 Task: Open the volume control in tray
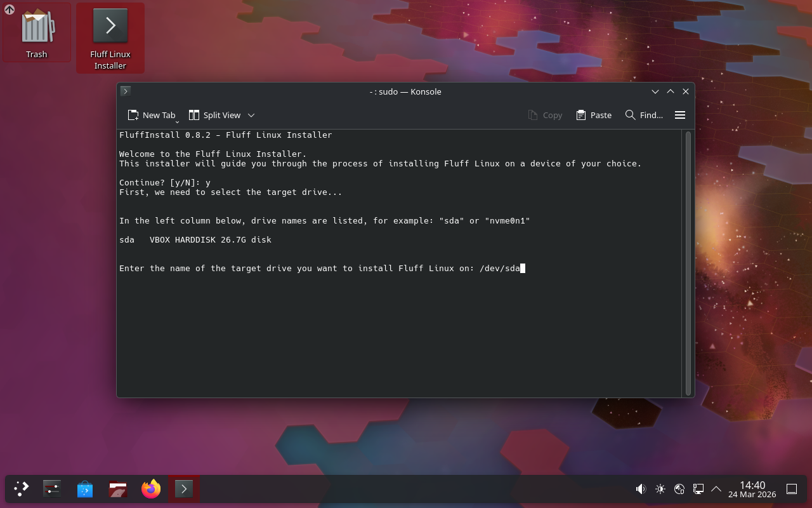[641, 489]
